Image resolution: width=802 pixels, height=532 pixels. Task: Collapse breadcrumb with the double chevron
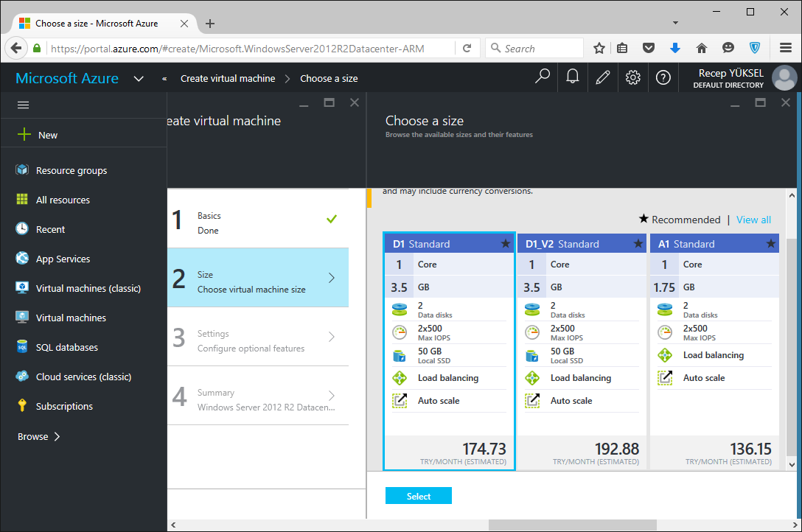(x=164, y=79)
